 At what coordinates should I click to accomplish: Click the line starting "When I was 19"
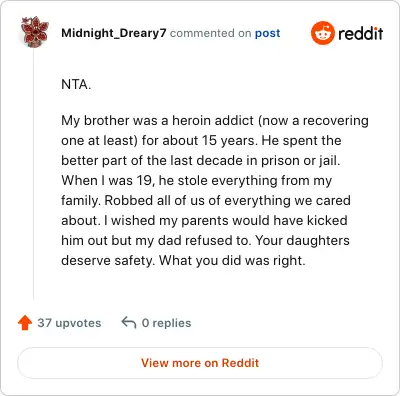pos(196,180)
